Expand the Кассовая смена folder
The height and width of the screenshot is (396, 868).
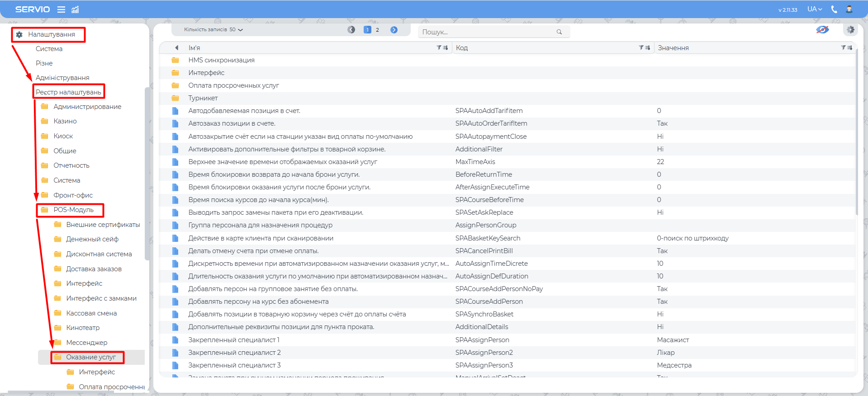91,313
